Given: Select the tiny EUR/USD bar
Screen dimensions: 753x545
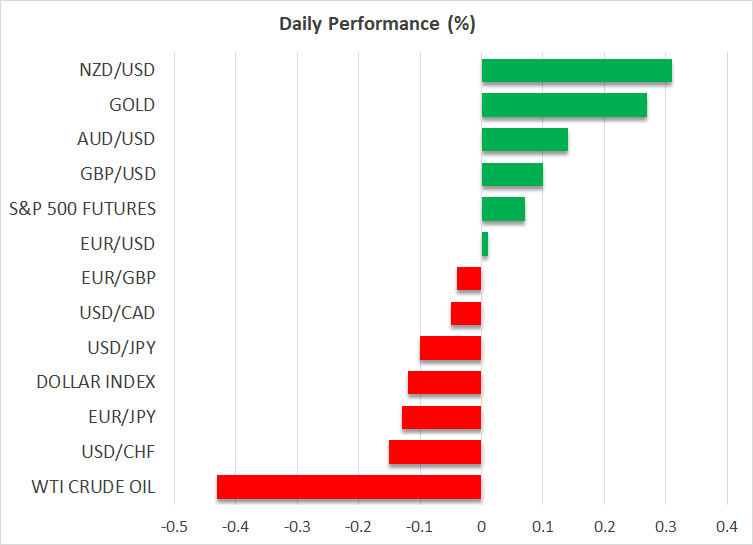Looking at the screenshot, I should pos(485,244).
